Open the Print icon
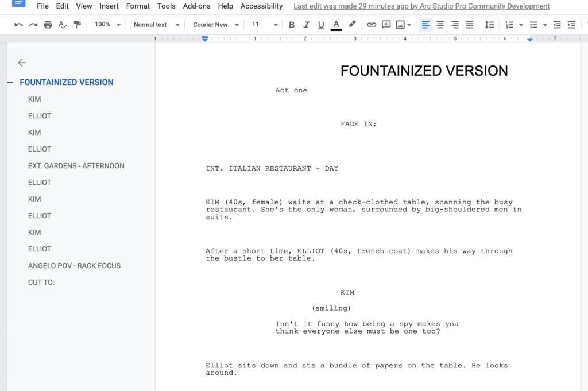588x391 pixels. pyautogui.click(x=48, y=25)
